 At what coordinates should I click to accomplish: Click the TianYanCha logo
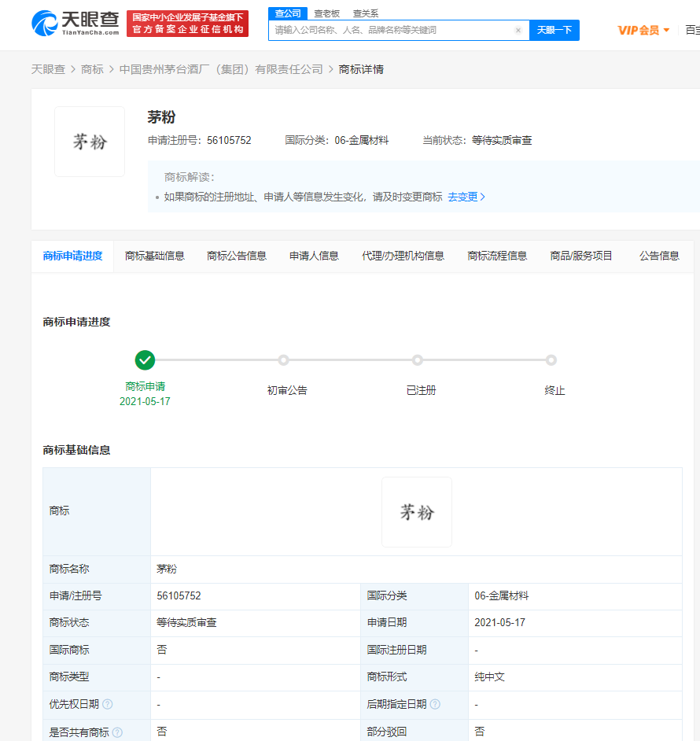pos(76,23)
